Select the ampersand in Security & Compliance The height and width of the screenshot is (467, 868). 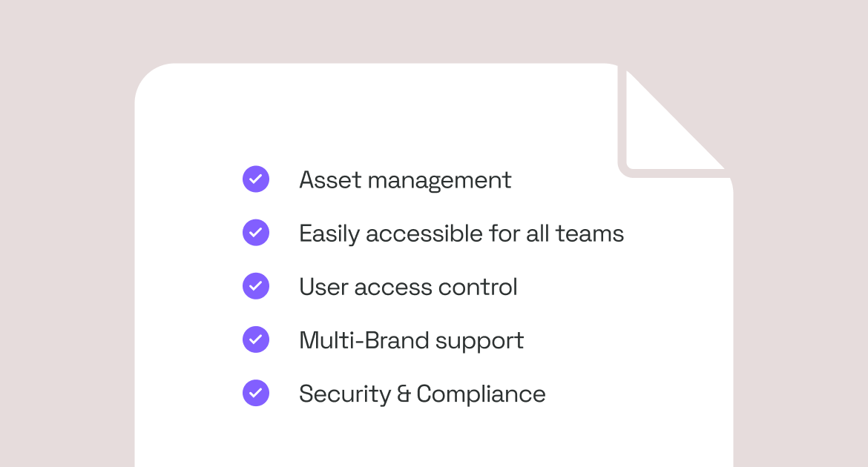[x=404, y=394]
